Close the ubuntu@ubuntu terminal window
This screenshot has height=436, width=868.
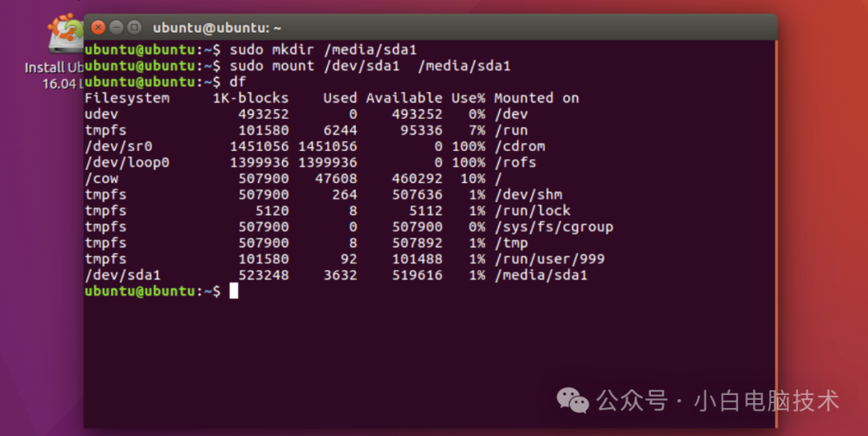98,27
